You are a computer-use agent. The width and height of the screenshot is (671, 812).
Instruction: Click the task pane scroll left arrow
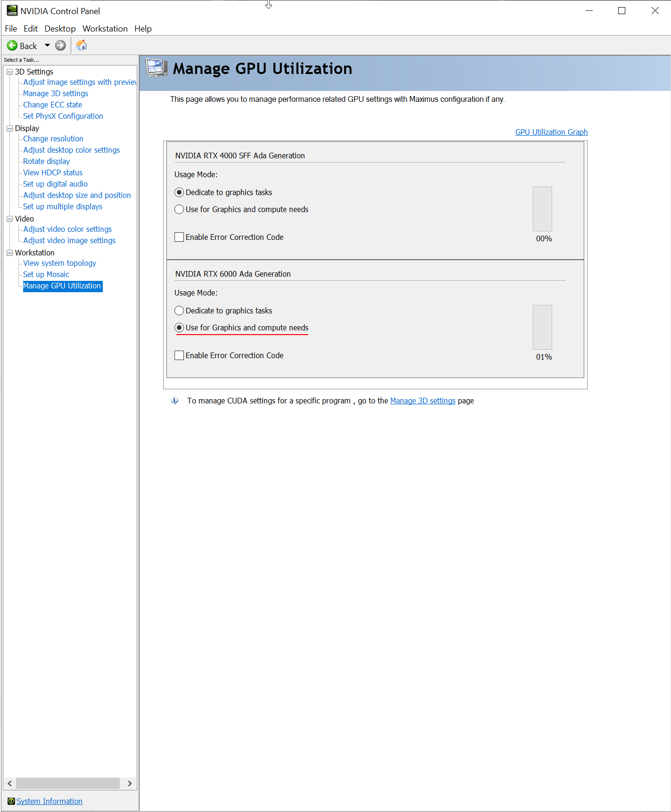[x=9, y=783]
